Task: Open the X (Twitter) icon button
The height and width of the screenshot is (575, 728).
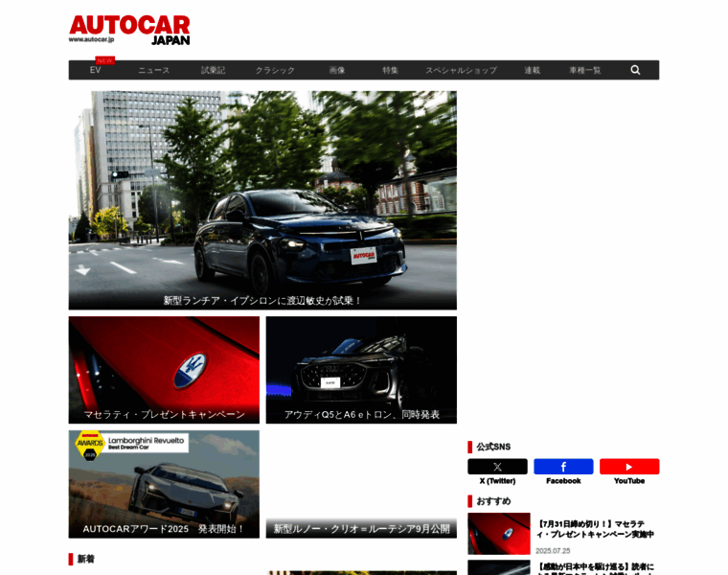Action: pos(497,467)
